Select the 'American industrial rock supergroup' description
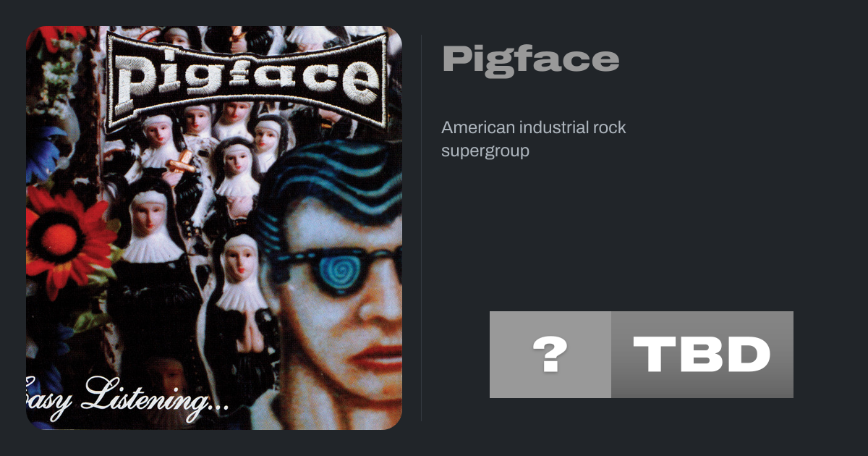This screenshot has height=456, width=868. click(x=534, y=139)
